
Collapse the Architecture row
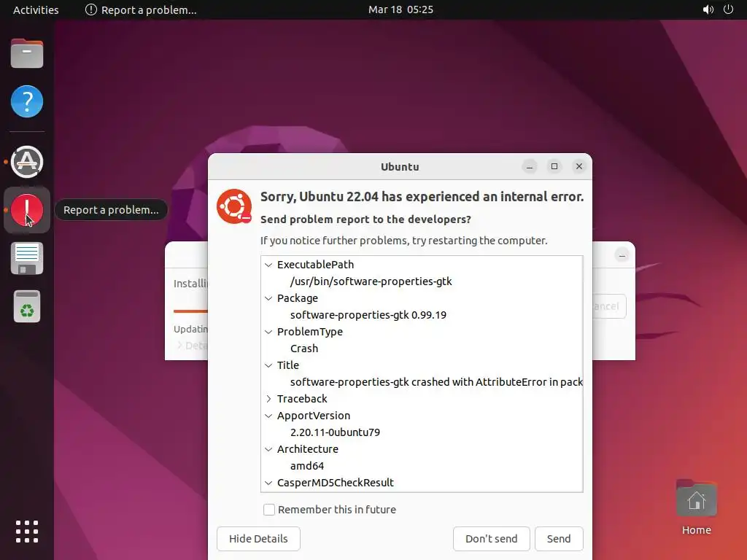(x=268, y=449)
